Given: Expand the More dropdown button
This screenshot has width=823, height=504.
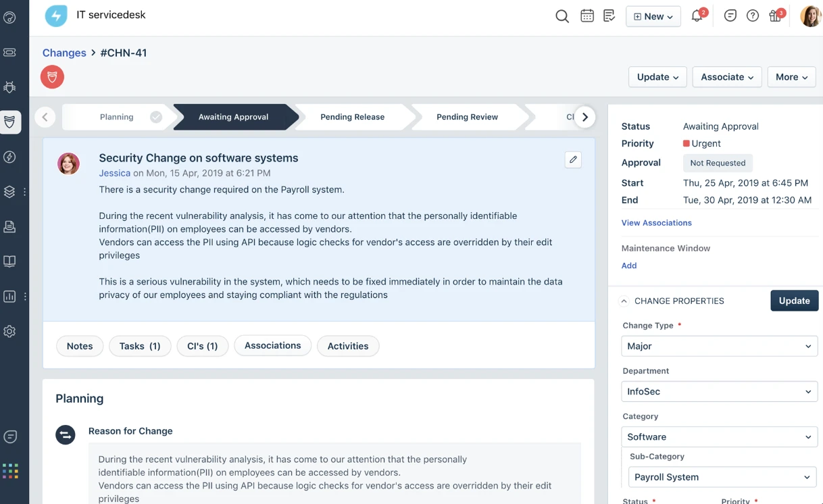Looking at the screenshot, I should coord(791,77).
